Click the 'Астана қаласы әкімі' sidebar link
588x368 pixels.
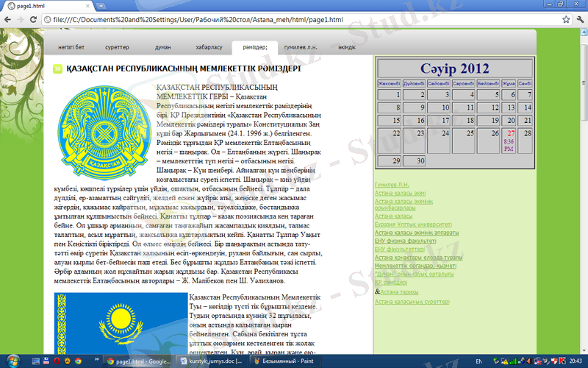400,193
